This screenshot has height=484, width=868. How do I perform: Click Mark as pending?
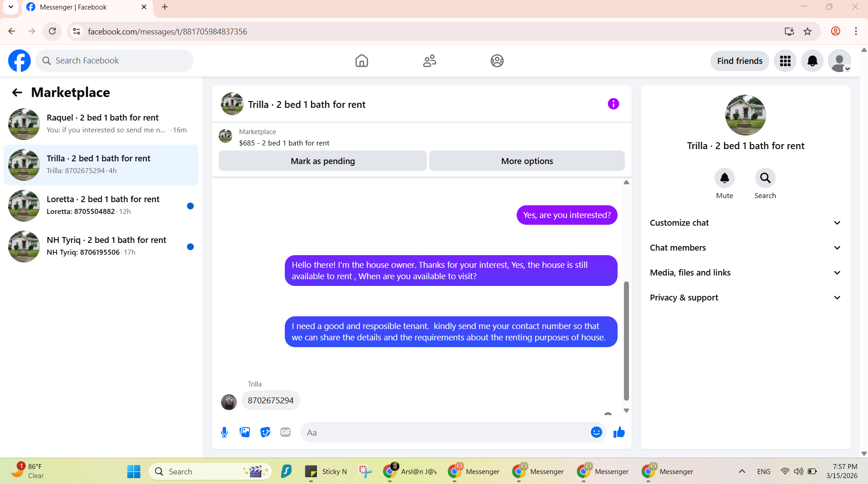(322, 161)
